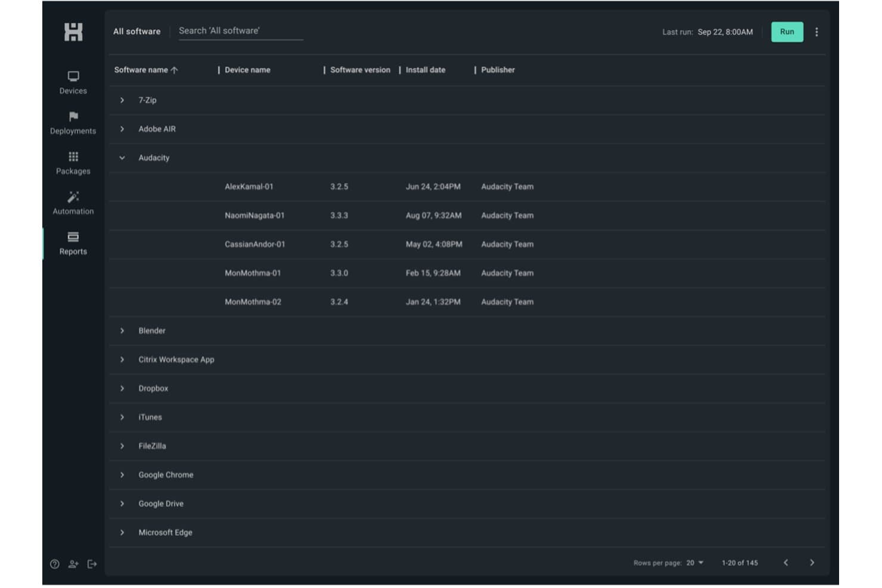Open the help question mark icon
This screenshot has width=882, height=588.
tap(55, 564)
